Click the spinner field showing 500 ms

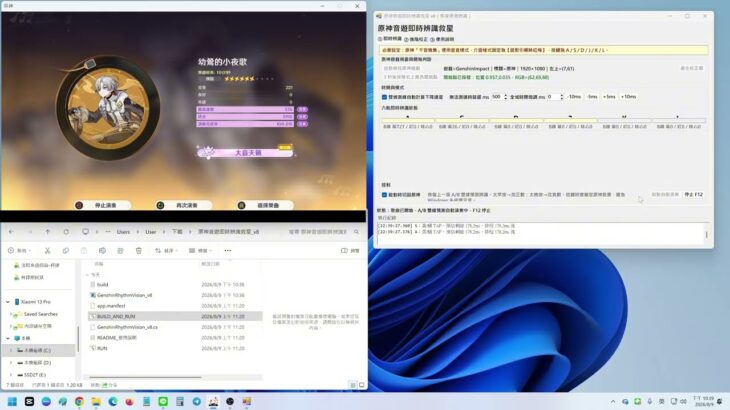point(499,97)
